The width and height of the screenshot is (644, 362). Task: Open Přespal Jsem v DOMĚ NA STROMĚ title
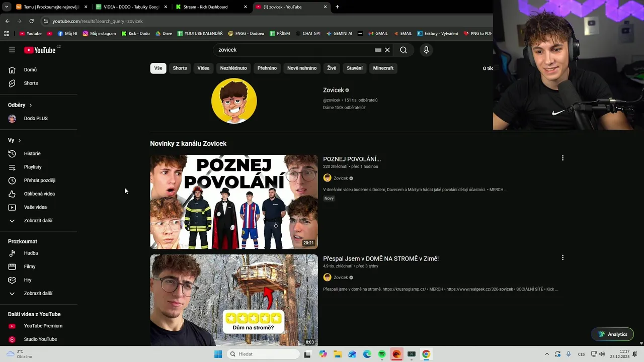[x=381, y=258]
